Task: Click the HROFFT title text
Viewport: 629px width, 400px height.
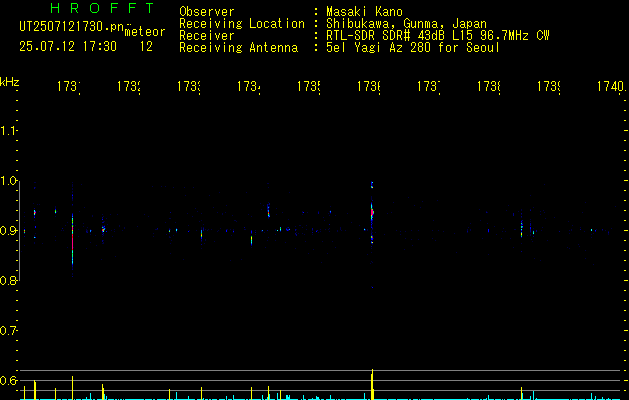Action: [x=102, y=8]
